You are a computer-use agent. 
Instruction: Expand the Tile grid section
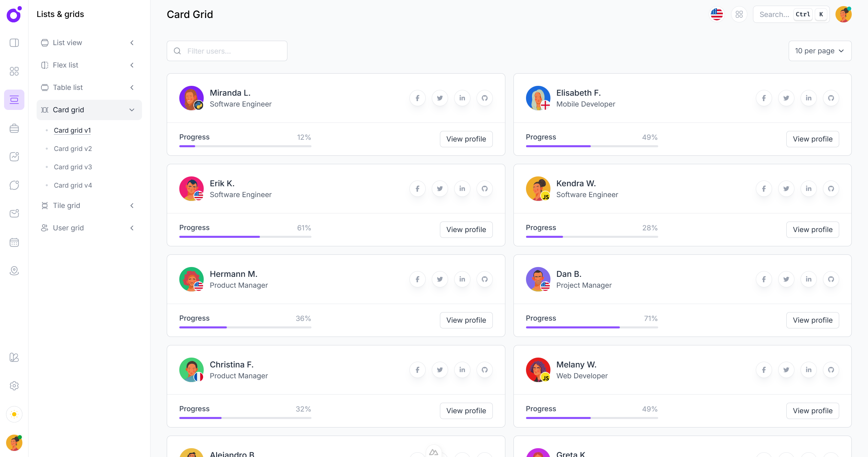pyautogui.click(x=89, y=206)
